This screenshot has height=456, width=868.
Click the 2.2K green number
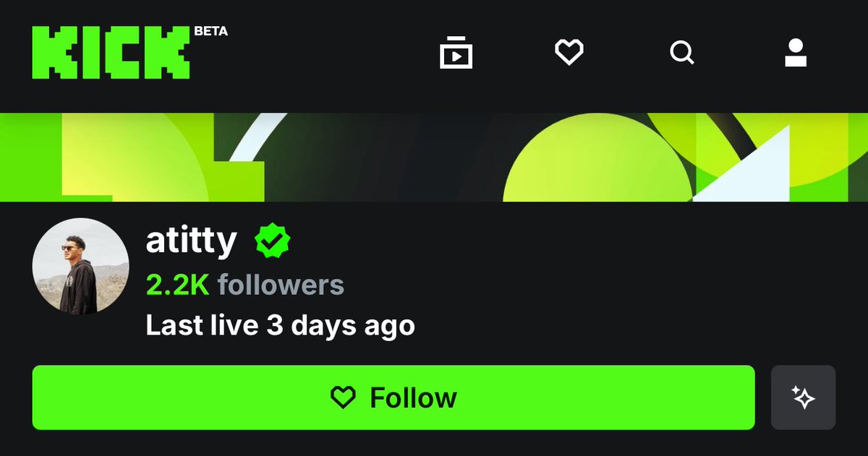point(177,285)
